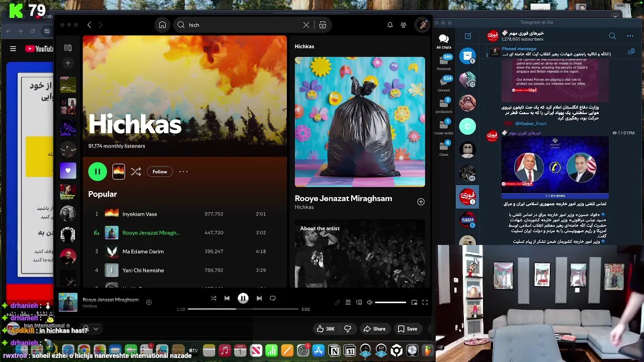Image resolution: width=644 pixels, height=362 pixels.
Task: Open @Khabar_Fouri link in Telegram
Action: click(530, 123)
